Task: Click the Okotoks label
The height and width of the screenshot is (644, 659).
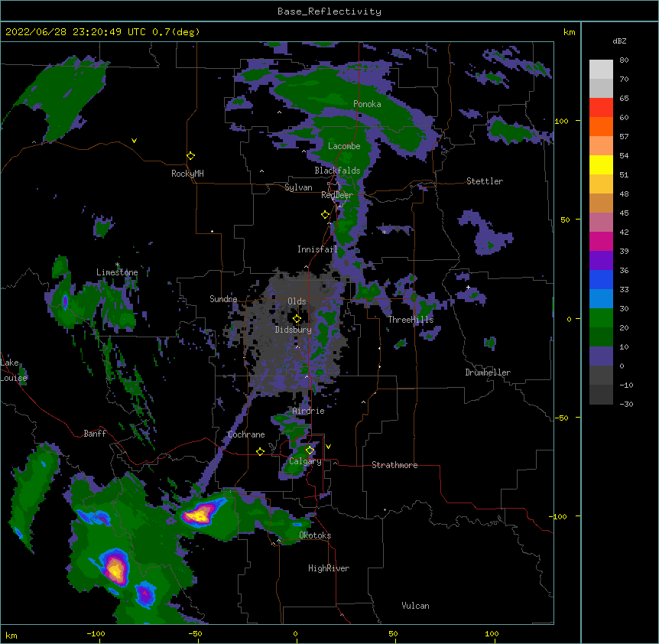Action: click(315, 535)
